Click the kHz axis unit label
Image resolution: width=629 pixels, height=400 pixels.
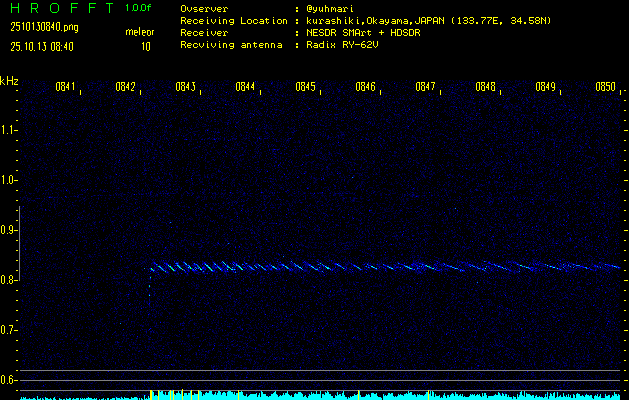[x=9, y=81]
